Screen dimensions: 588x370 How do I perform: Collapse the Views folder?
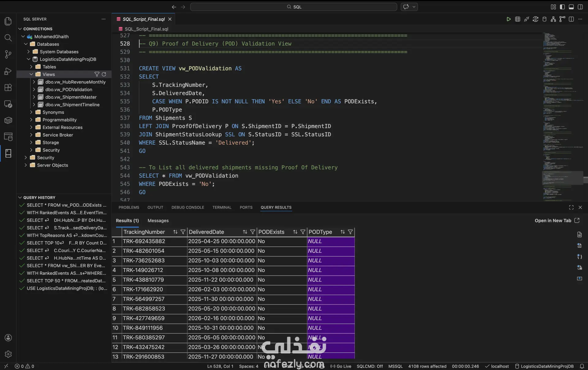(x=31, y=74)
